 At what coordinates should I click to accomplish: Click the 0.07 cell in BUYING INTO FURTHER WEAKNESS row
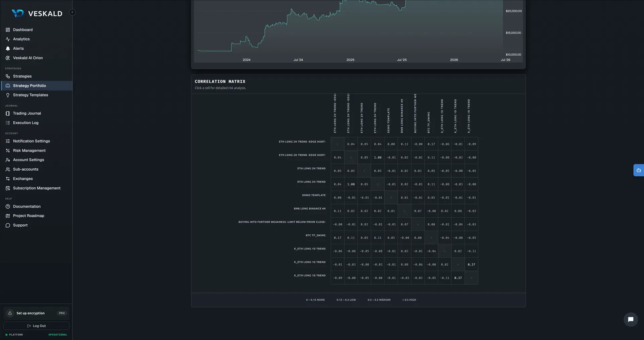pos(405,225)
